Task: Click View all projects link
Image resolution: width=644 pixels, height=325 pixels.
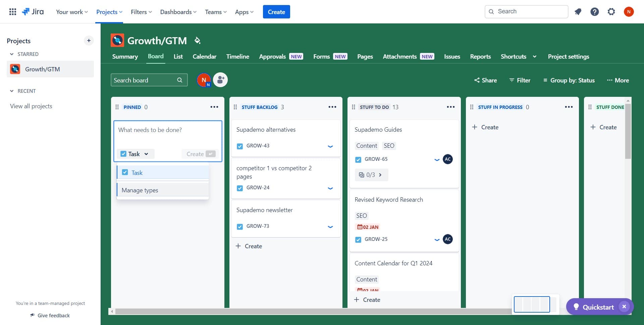Action: [x=31, y=106]
